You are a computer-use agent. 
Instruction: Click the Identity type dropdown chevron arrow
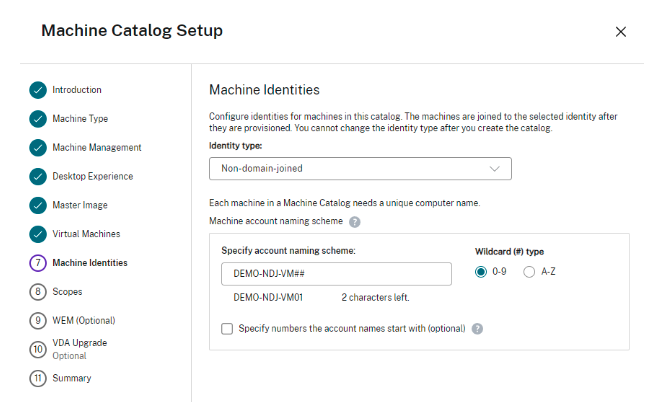(x=494, y=169)
